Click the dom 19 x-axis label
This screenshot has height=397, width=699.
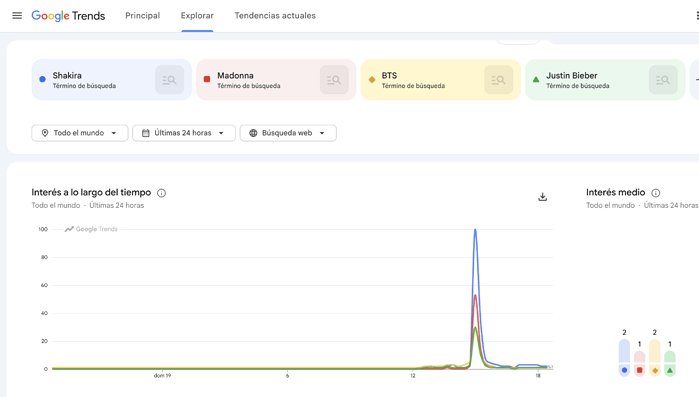(x=162, y=376)
